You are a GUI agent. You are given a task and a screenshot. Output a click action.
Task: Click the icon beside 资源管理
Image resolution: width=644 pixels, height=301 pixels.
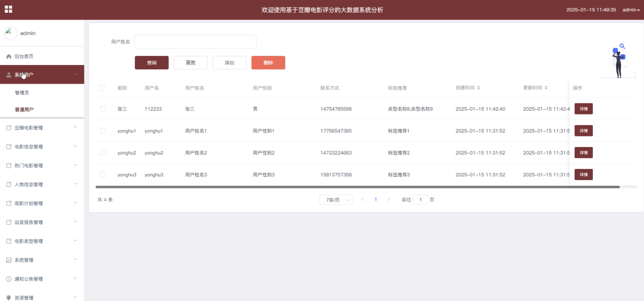pos(9,298)
